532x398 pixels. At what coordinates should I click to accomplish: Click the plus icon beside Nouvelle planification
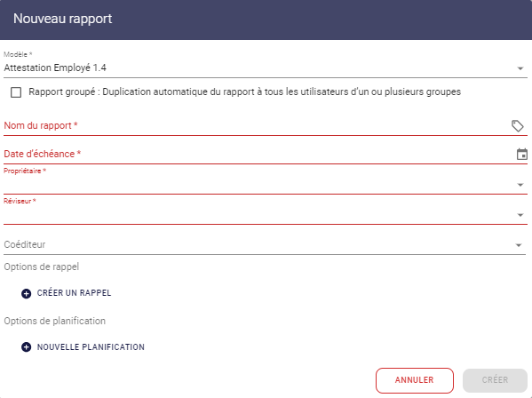tap(26, 347)
